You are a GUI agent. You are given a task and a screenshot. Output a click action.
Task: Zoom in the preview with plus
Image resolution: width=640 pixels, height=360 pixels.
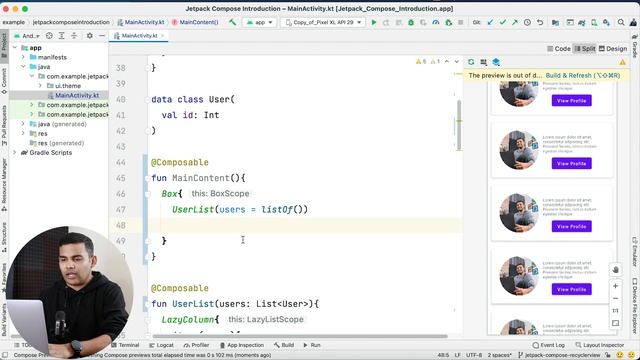616,286
